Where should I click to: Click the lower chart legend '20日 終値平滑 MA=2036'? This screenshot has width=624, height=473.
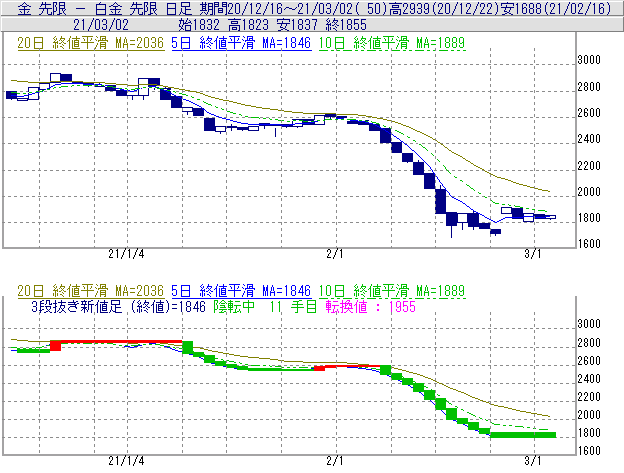coord(91,290)
